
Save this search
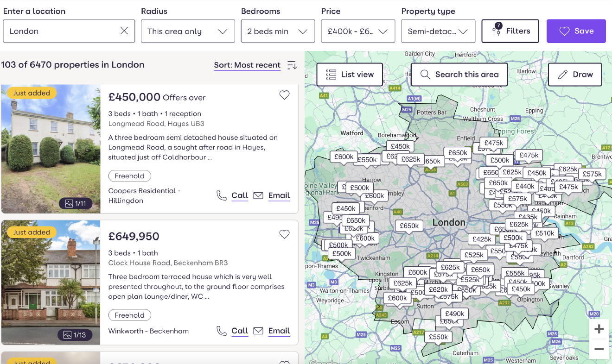click(576, 31)
